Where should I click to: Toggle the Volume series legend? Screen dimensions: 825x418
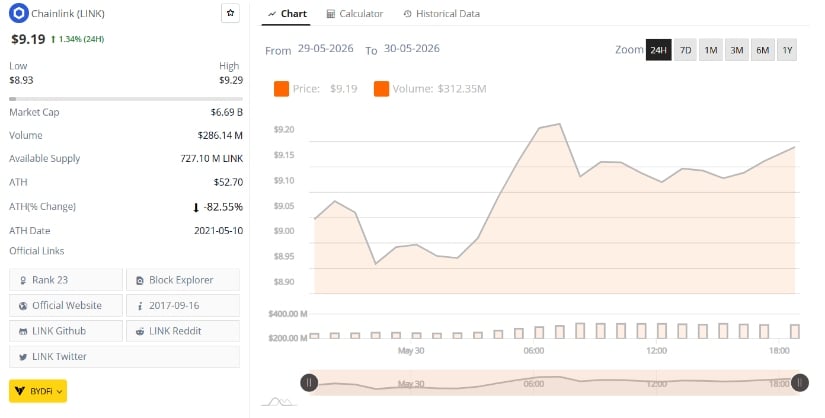(430, 89)
